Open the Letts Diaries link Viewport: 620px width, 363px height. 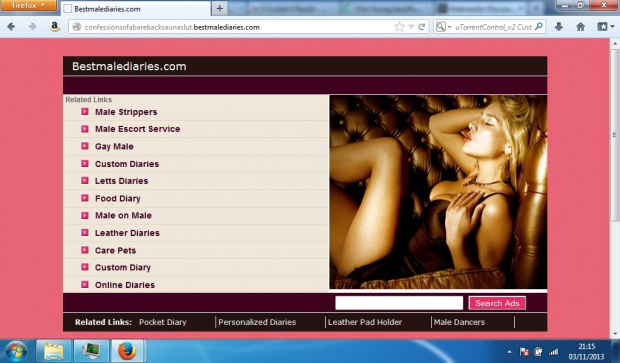(121, 181)
